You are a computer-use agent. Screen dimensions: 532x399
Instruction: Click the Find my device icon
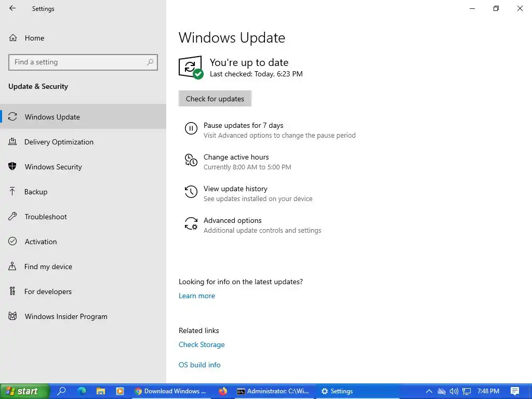[12, 266]
